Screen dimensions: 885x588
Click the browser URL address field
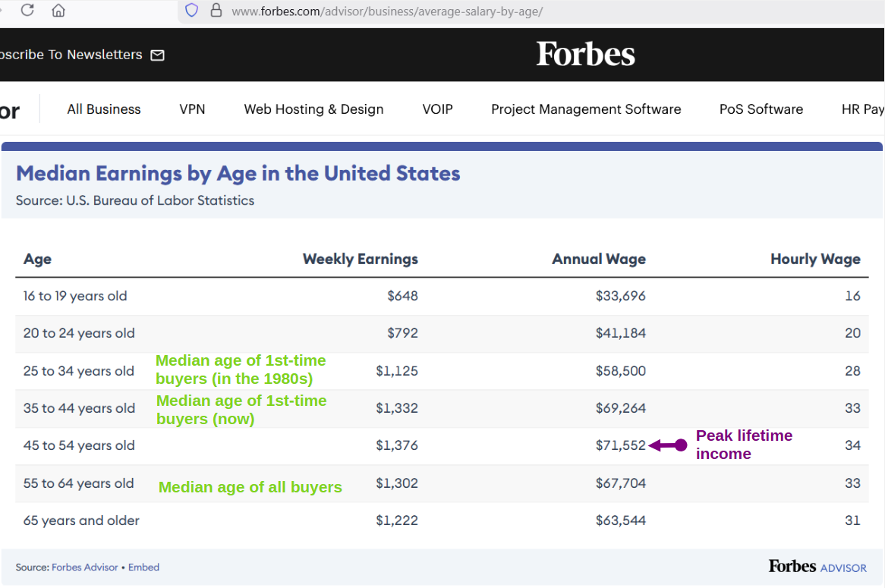455,11
